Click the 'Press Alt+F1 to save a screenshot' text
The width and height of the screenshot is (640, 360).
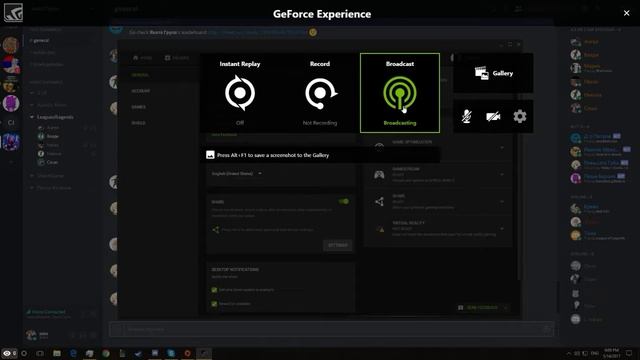(273, 155)
